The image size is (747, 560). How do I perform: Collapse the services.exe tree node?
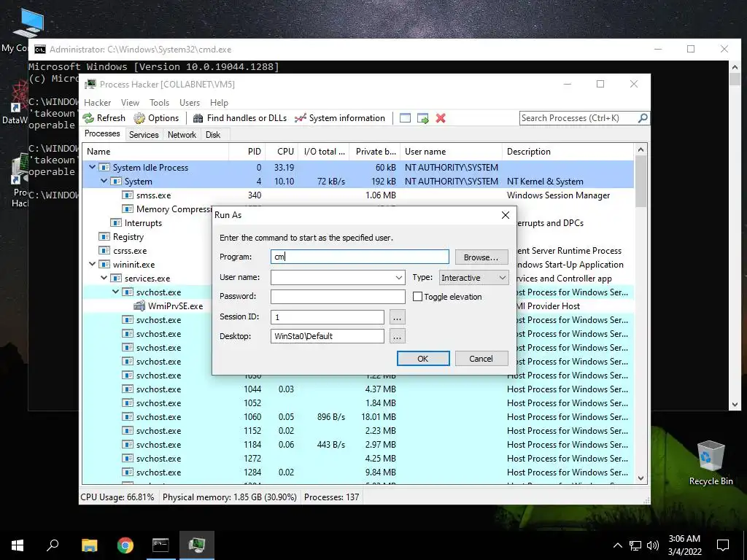tap(104, 278)
